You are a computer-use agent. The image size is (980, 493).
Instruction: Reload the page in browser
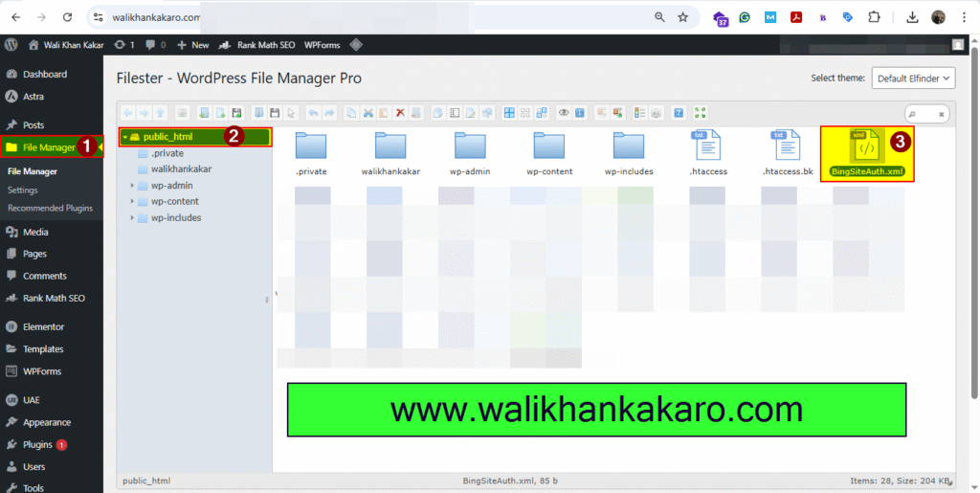pos(67,17)
